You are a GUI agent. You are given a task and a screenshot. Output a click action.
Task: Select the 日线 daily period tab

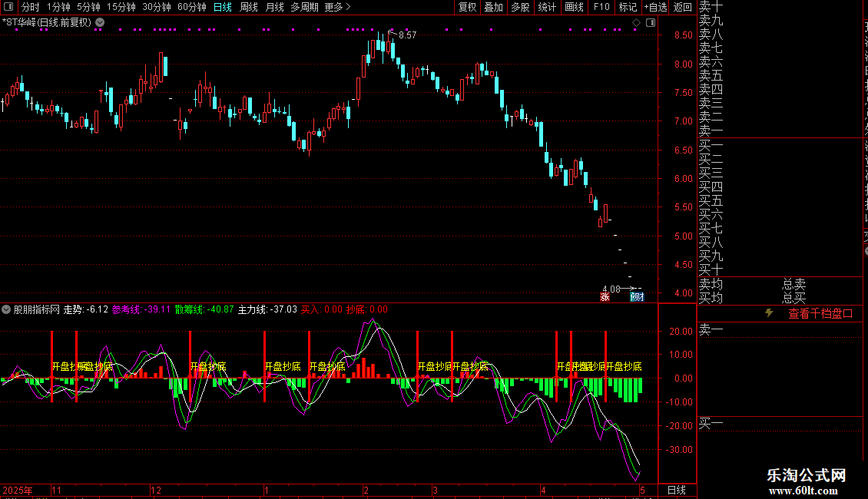223,7
